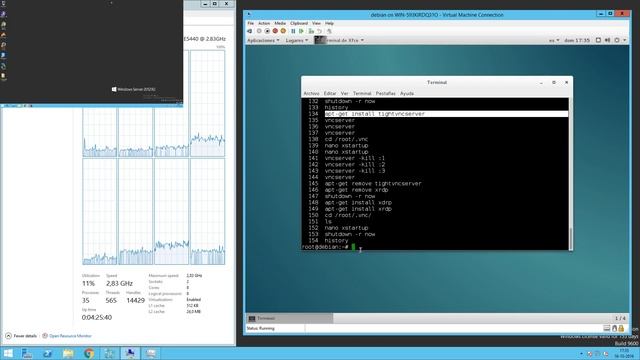Image resolution: width=640 pixels, height=360 pixels.
Task: Click the Windows taskbar clock and date
Action: click(624, 353)
